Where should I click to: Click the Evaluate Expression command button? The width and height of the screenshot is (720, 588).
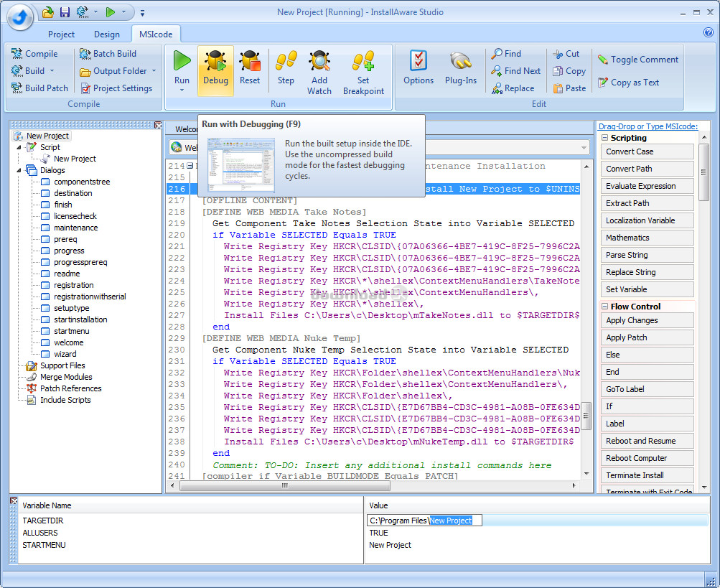click(x=647, y=186)
